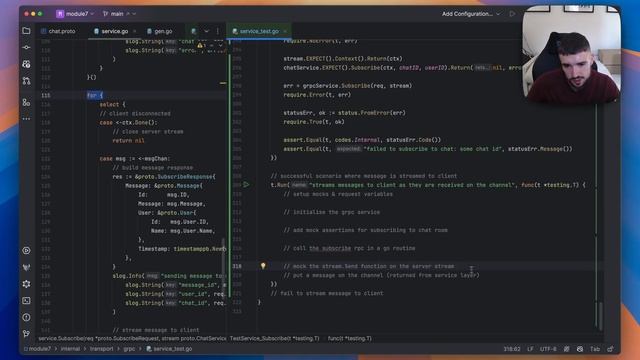Switch to the gen.go tab
Viewport: 640px width, 360px height.
[x=160, y=31]
